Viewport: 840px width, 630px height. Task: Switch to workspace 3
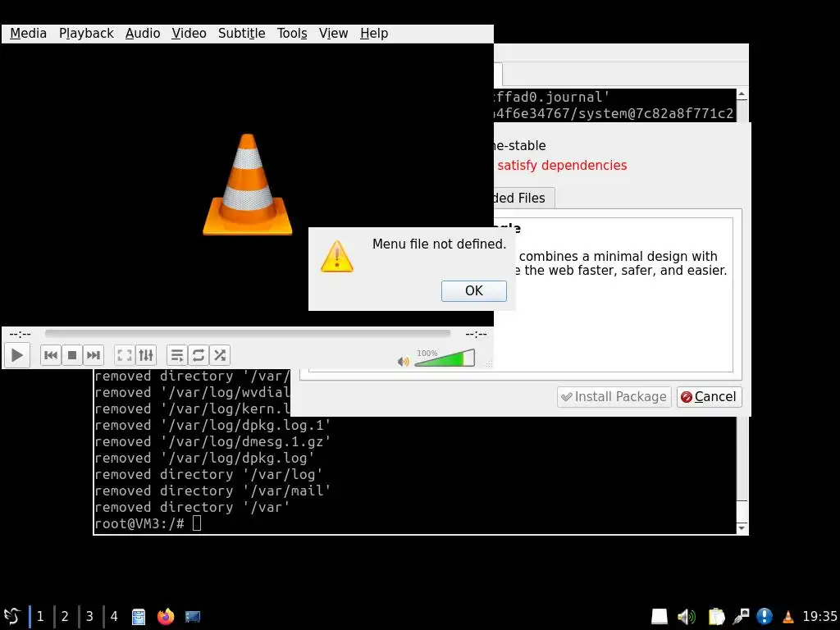click(89, 617)
